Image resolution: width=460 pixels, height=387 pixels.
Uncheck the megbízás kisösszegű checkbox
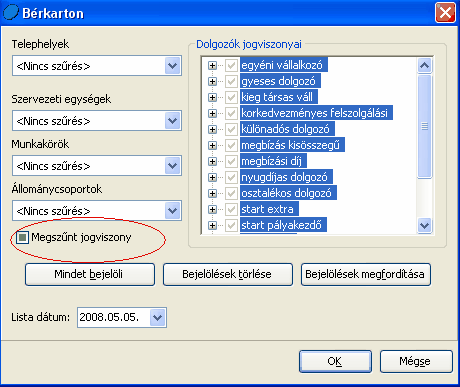tap(231, 145)
